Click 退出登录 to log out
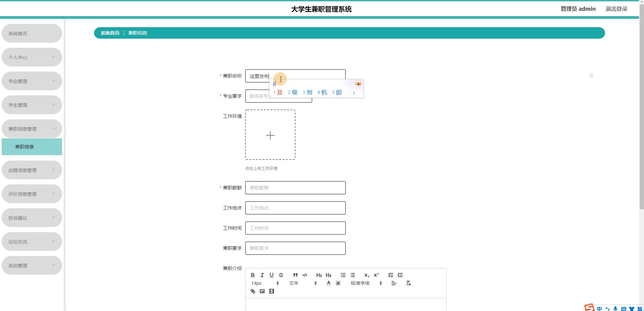 tap(616, 8)
